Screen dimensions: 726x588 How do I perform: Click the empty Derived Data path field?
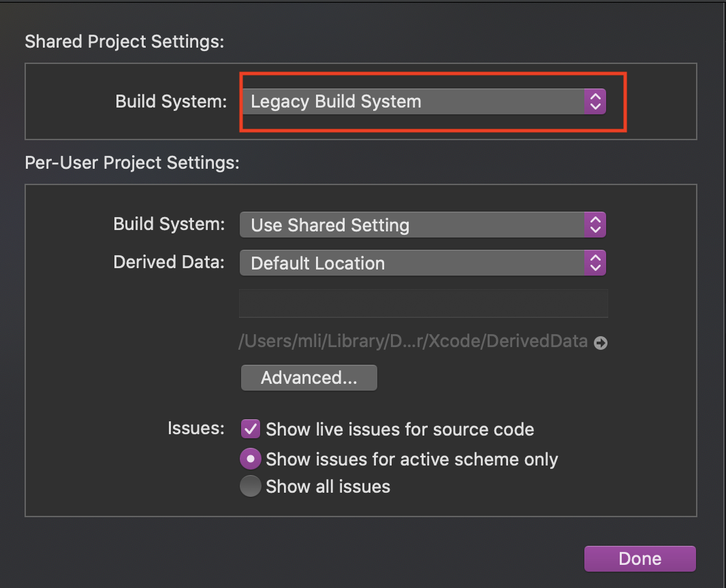pos(423,304)
